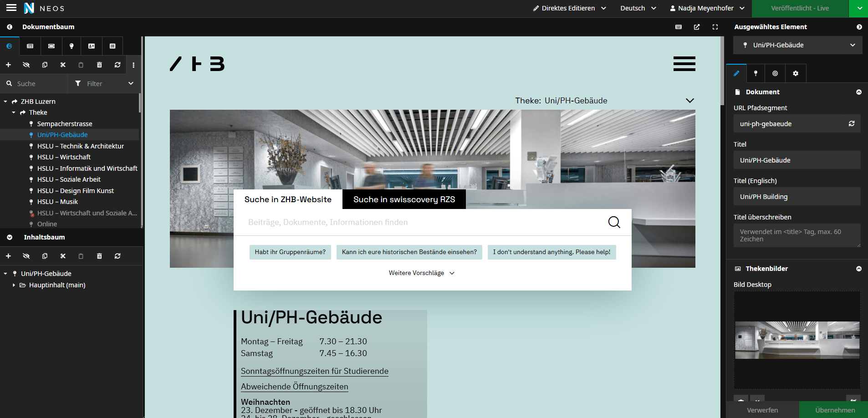Screen dimensions: 868x418
Task: Copy content element in the Inhaltsbaum toolbar
Action: pos(45,256)
